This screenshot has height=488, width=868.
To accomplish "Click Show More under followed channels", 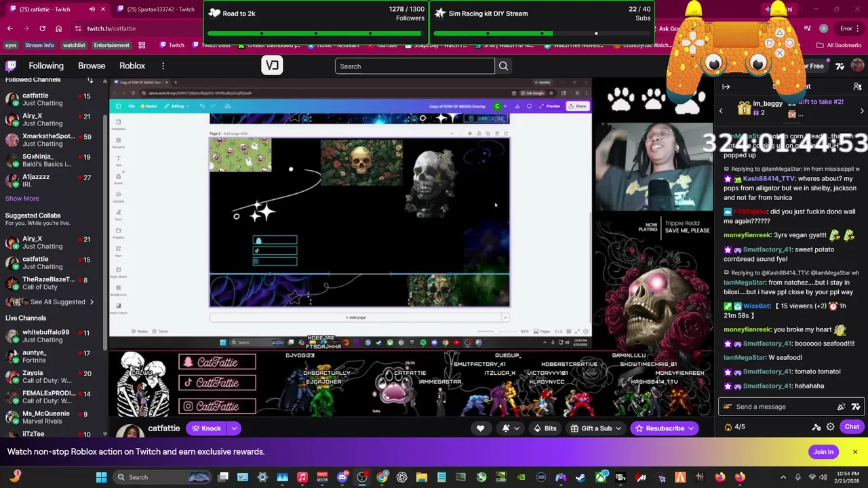I will click(22, 199).
